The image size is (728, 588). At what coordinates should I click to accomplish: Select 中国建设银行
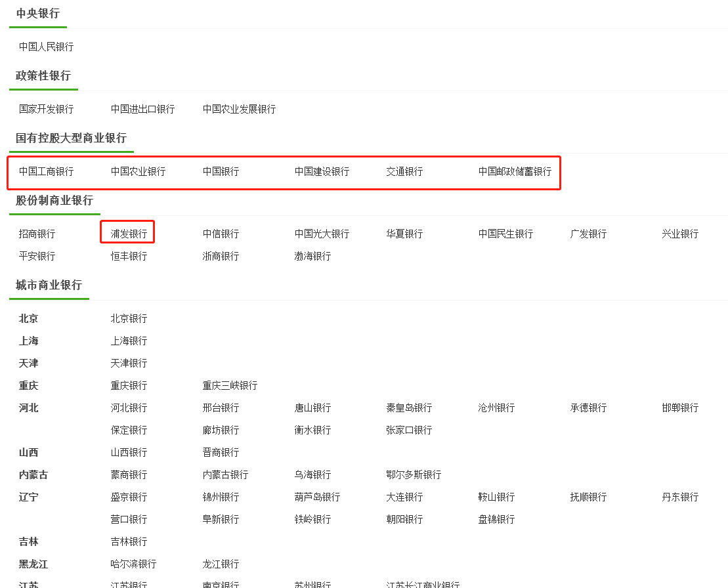(x=322, y=172)
